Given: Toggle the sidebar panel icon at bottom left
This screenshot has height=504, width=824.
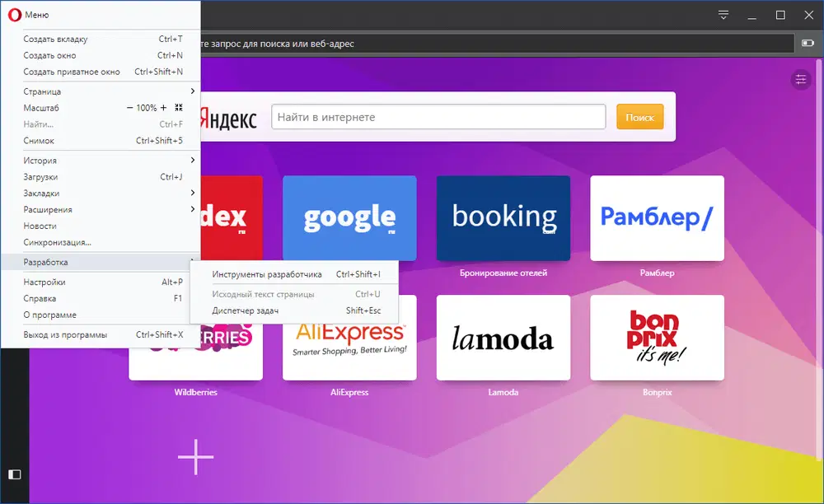Looking at the screenshot, I should click(x=15, y=474).
